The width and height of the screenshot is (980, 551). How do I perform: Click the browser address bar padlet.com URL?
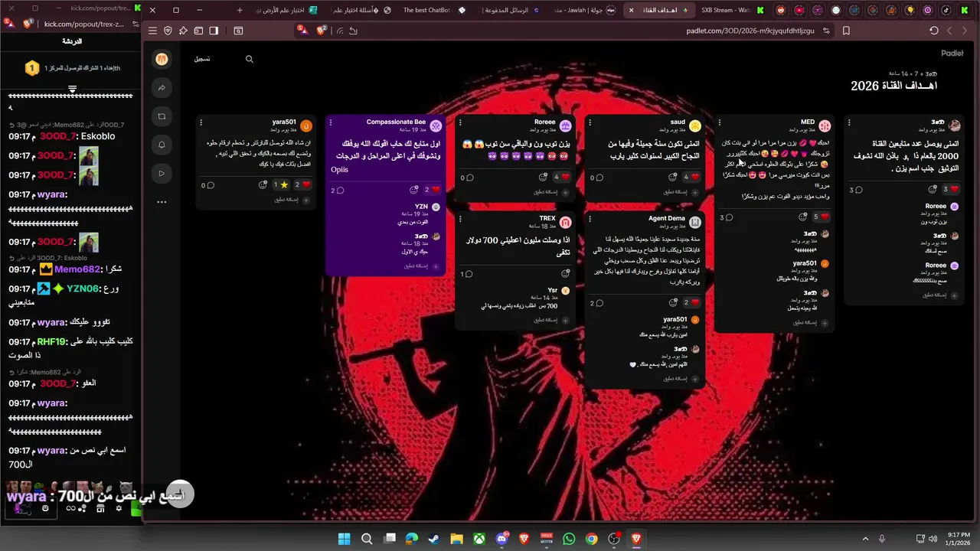coord(750,31)
